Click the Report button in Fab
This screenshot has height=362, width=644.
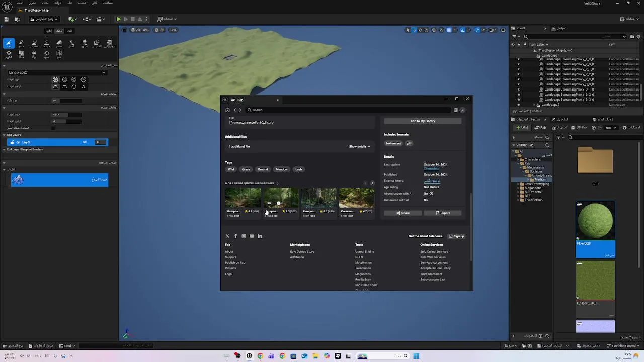coord(443,213)
